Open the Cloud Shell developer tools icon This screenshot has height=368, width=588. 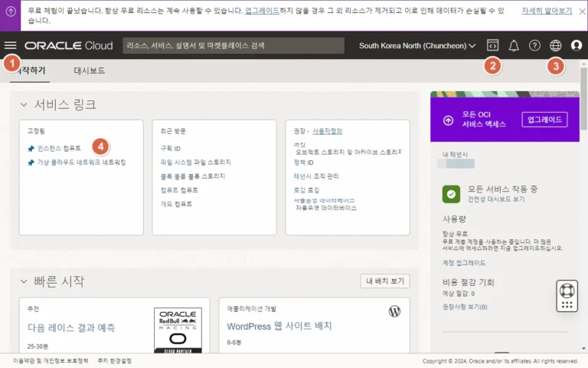click(x=492, y=45)
